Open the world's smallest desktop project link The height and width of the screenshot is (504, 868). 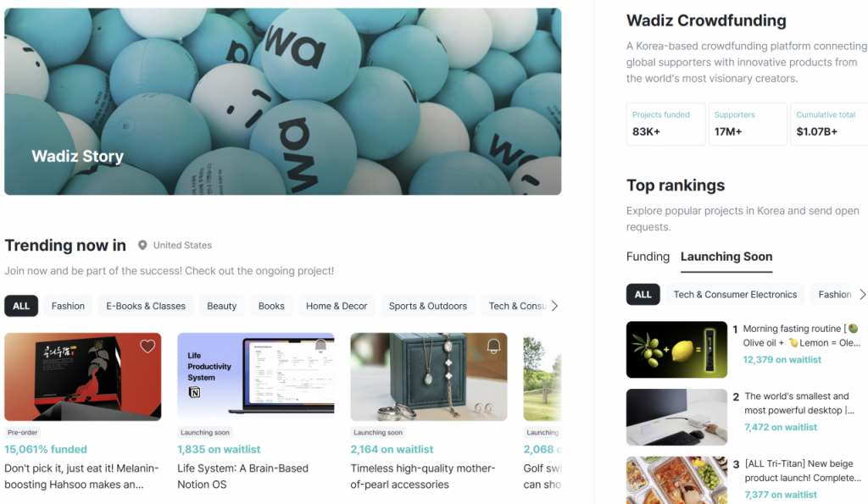799,403
